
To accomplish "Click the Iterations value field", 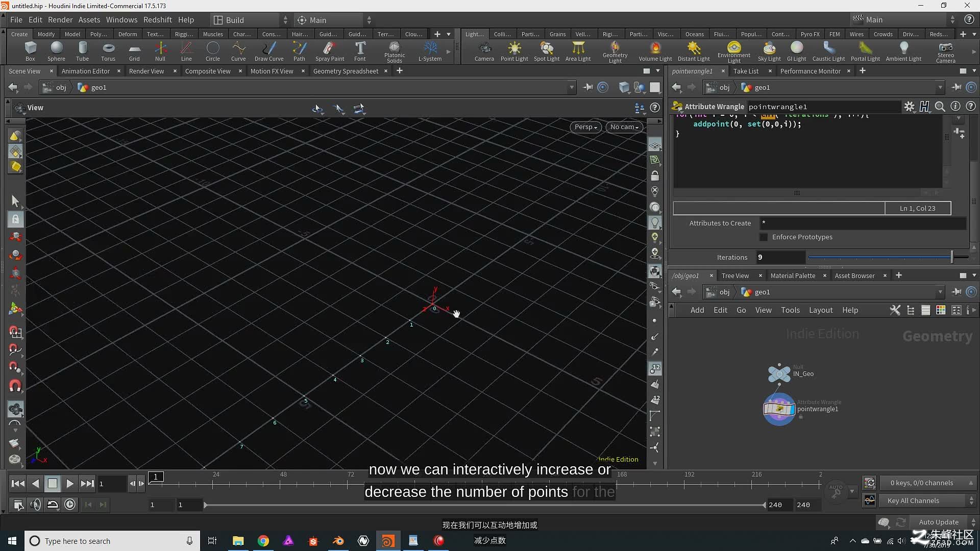I will coord(780,257).
